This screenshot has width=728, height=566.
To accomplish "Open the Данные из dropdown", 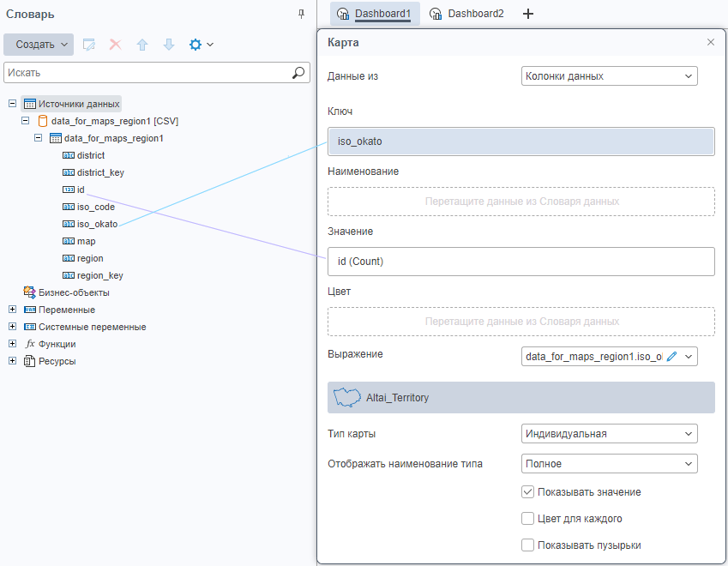I will tap(609, 76).
